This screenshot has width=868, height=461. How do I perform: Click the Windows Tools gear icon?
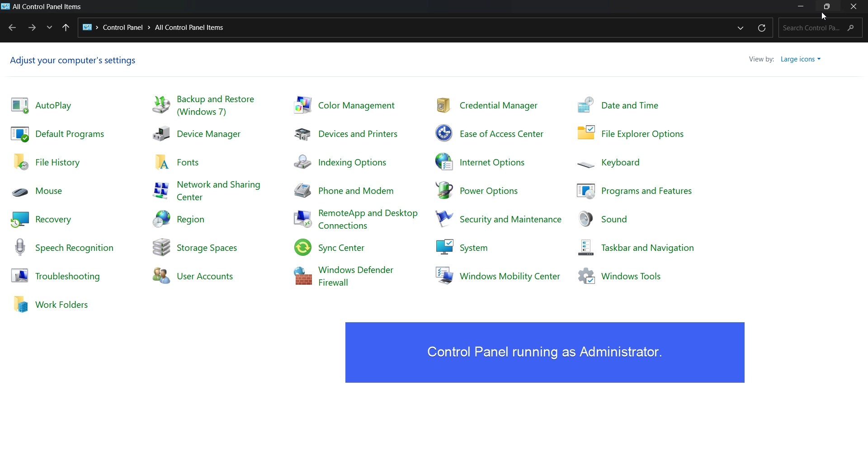coord(586,277)
